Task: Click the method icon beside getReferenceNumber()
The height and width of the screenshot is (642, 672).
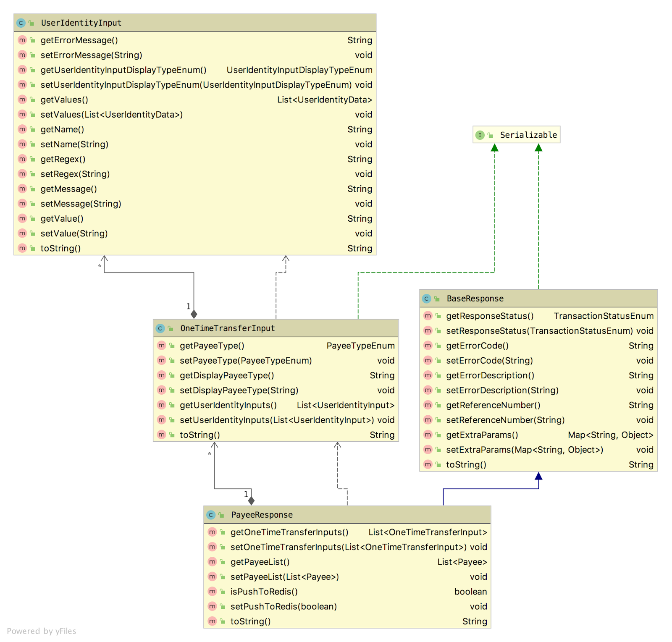Action: tap(428, 405)
